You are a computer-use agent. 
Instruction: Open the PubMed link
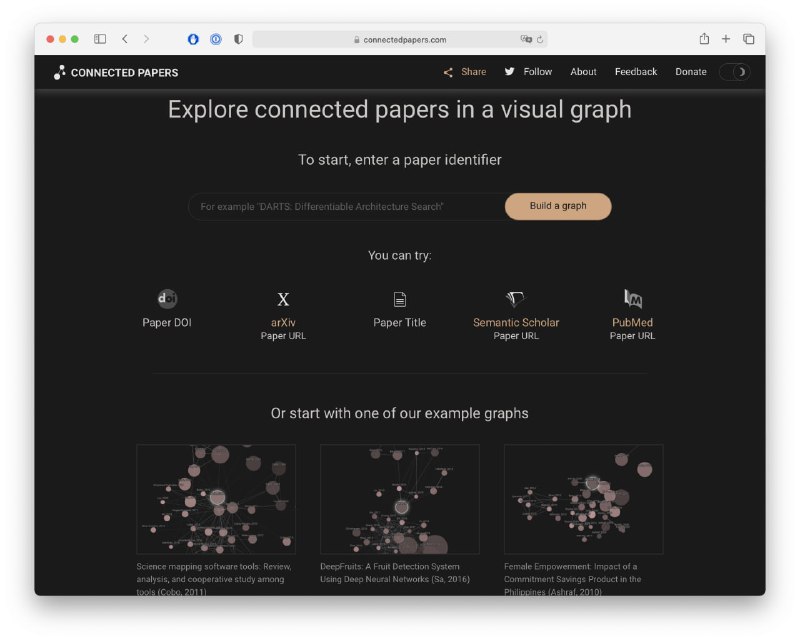click(x=632, y=323)
